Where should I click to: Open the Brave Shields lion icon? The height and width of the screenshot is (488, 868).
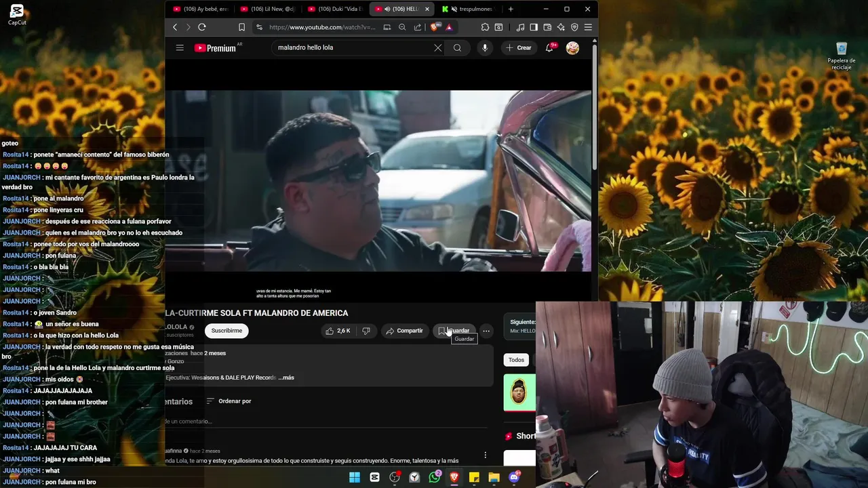(434, 27)
